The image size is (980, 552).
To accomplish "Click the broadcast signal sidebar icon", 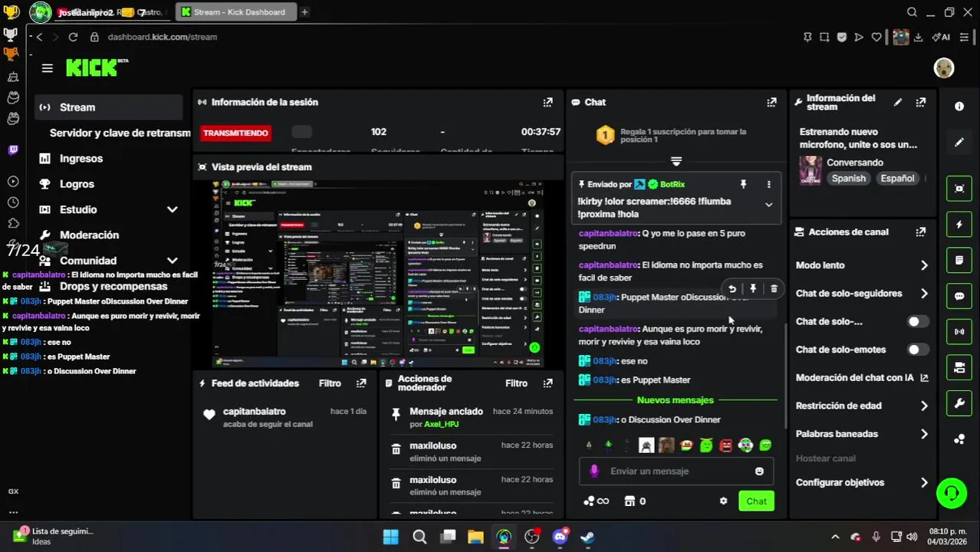I will tap(959, 332).
